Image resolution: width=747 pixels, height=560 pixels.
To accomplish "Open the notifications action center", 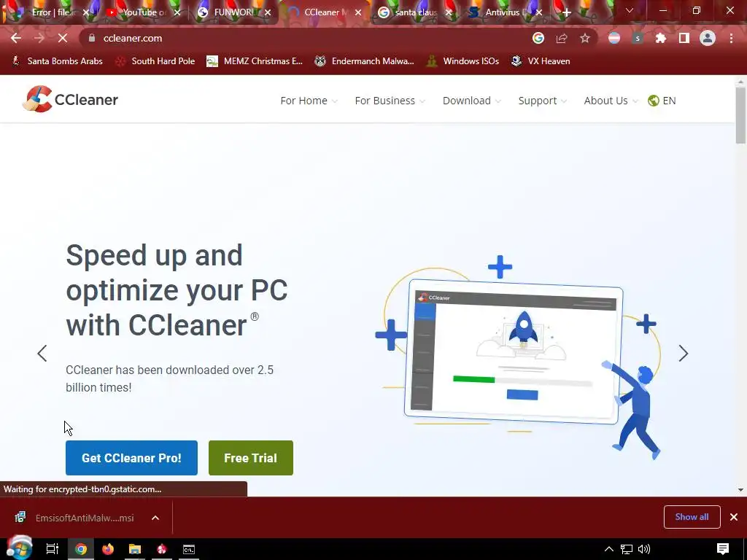I will tap(723, 549).
